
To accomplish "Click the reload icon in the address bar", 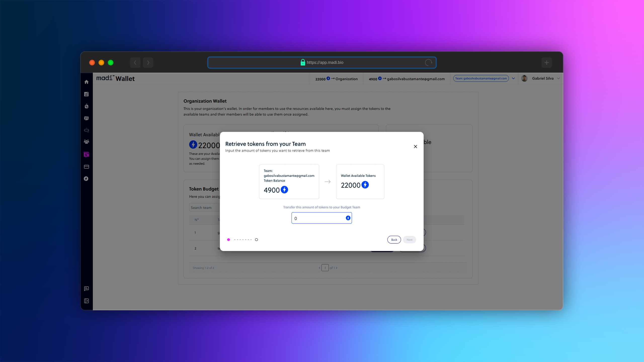I will coord(428,63).
